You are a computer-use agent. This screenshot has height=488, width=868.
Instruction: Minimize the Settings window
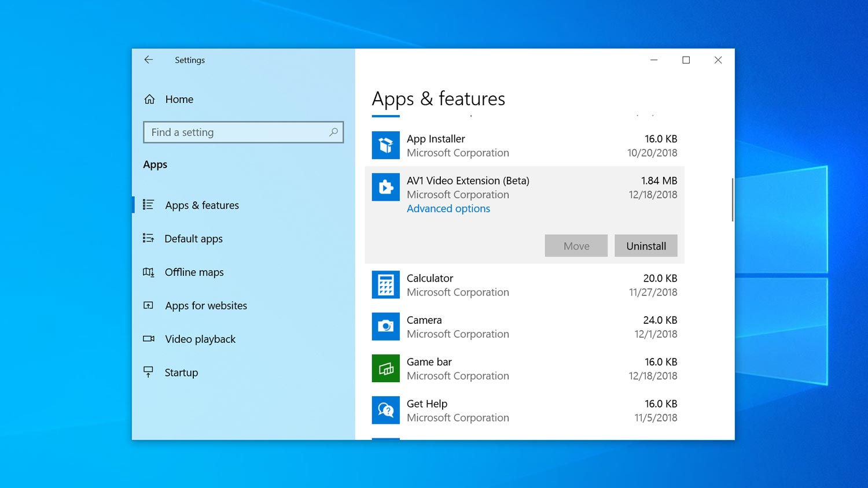(x=654, y=60)
